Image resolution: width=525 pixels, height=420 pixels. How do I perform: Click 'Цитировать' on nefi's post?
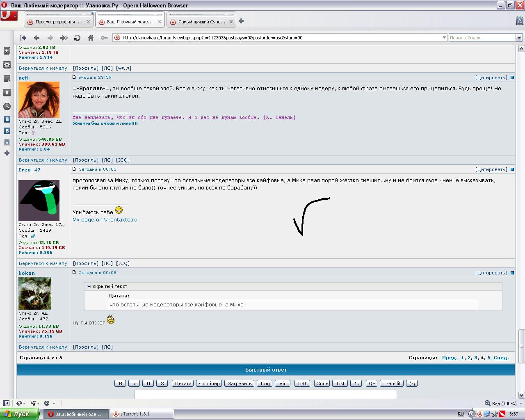tap(491, 78)
